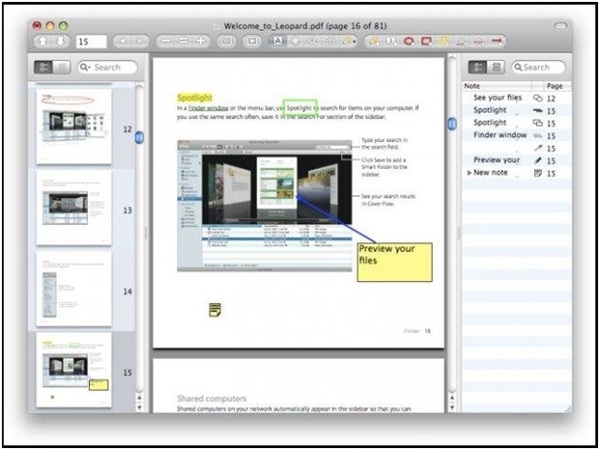Click the thumbnail pane blue scroll knob

tap(139, 137)
